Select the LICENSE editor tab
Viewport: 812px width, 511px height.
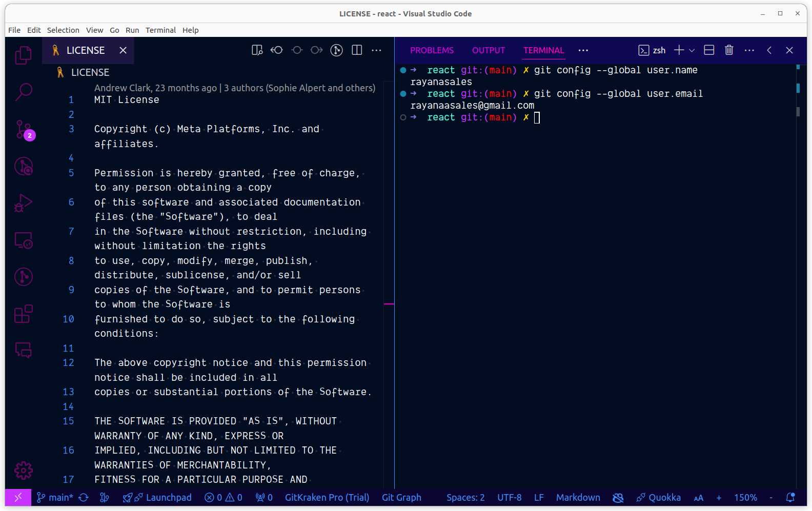click(88, 50)
